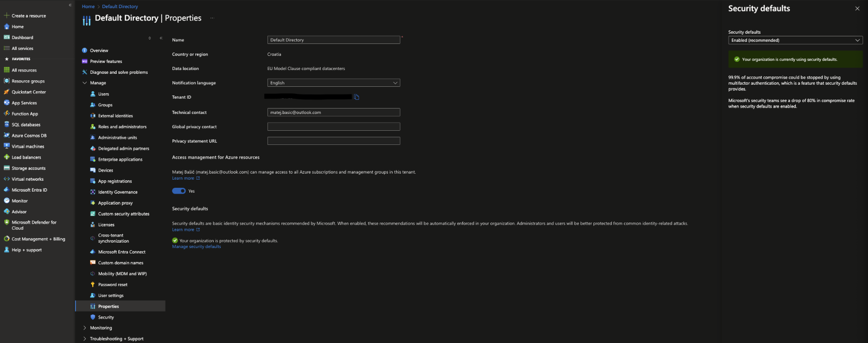Open the Load balancers icon

click(x=7, y=157)
